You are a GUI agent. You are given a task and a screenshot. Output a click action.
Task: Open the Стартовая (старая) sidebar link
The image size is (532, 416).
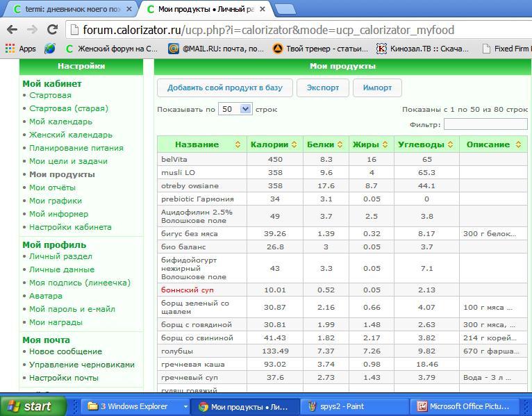pos(69,108)
